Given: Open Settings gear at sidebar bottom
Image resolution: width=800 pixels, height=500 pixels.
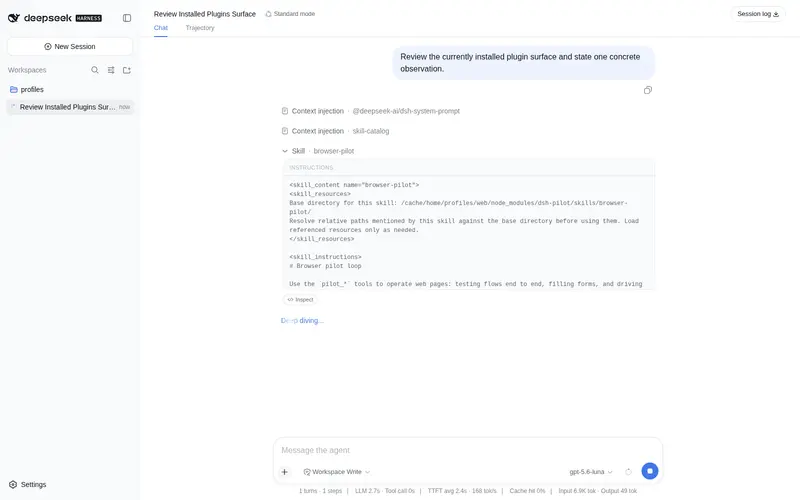Looking at the screenshot, I should [28, 484].
